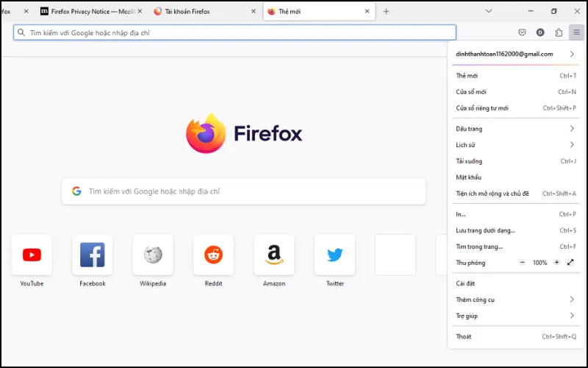The width and height of the screenshot is (588, 368).
Task: Select Thoát to quit Firefox
Action: coord(516,336)
